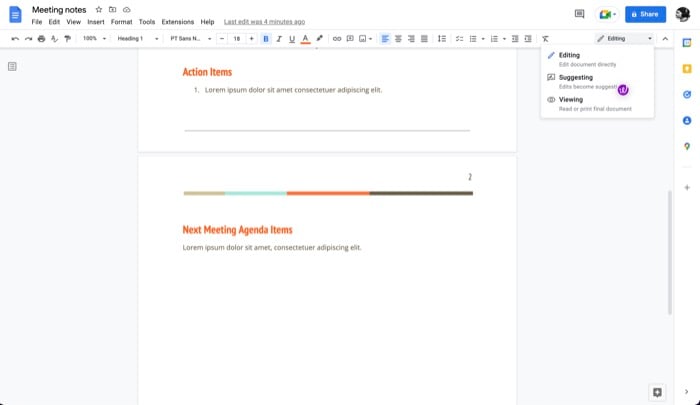Screen dimensions: 700x405
Task: Star the Meeting notes document
Action: click(x=99, y=9)
